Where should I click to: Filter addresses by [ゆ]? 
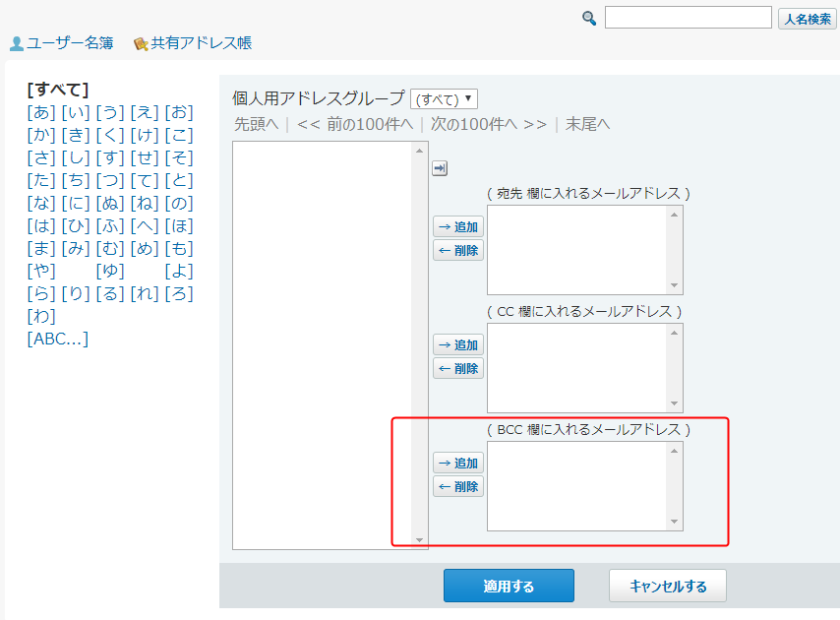[x=110, y=272]
